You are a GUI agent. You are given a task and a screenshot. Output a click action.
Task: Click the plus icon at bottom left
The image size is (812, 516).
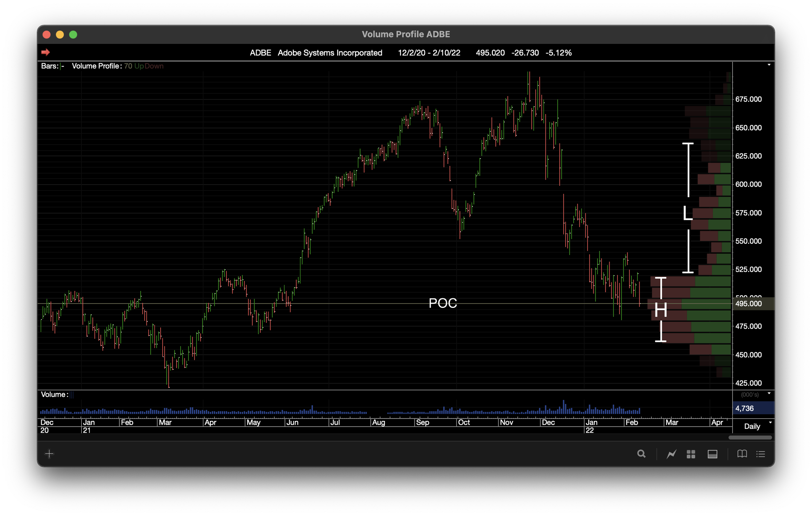(x=49, y=454)
